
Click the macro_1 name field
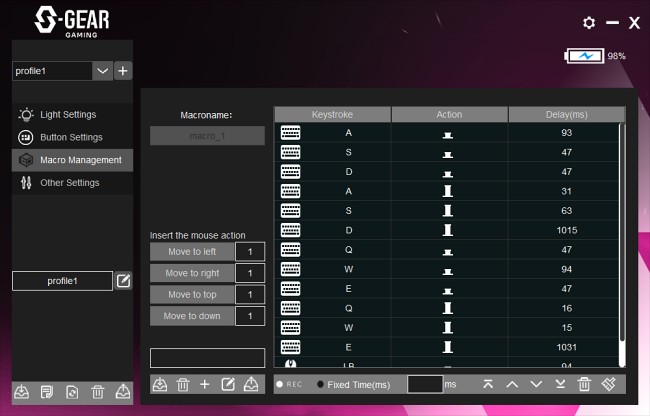pos(207,136)
